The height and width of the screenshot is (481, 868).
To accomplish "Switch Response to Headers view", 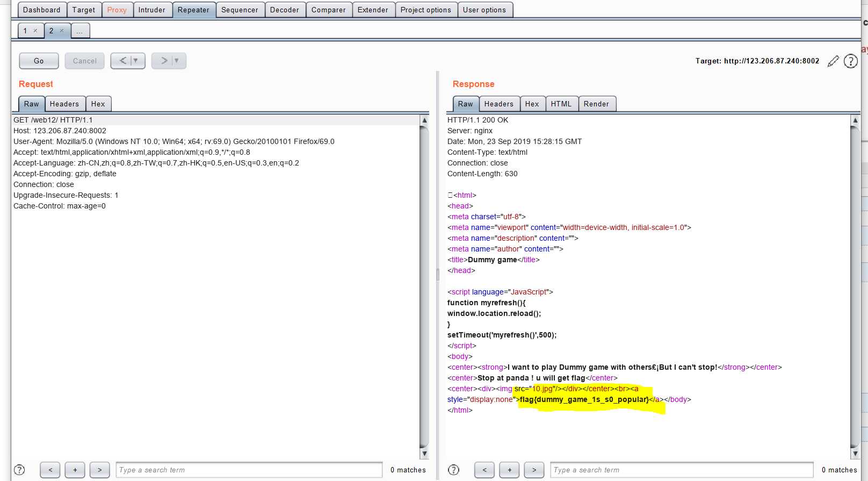I will pos(499,104).
